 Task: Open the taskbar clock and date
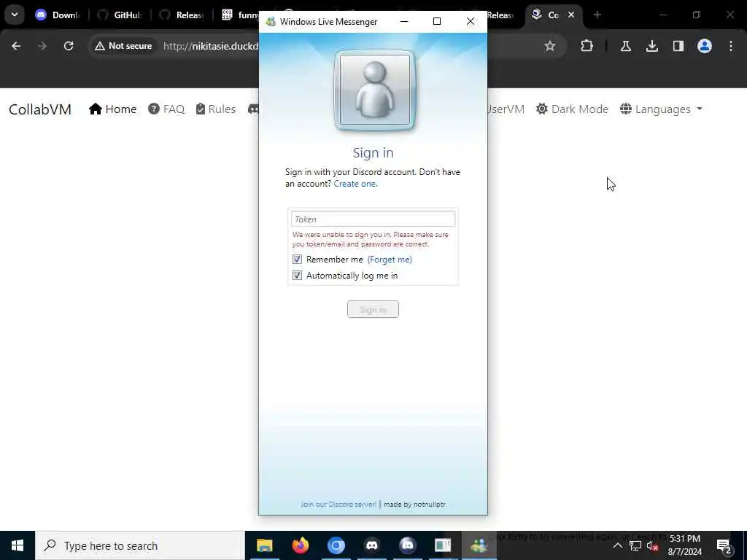[x=684, y=545]
